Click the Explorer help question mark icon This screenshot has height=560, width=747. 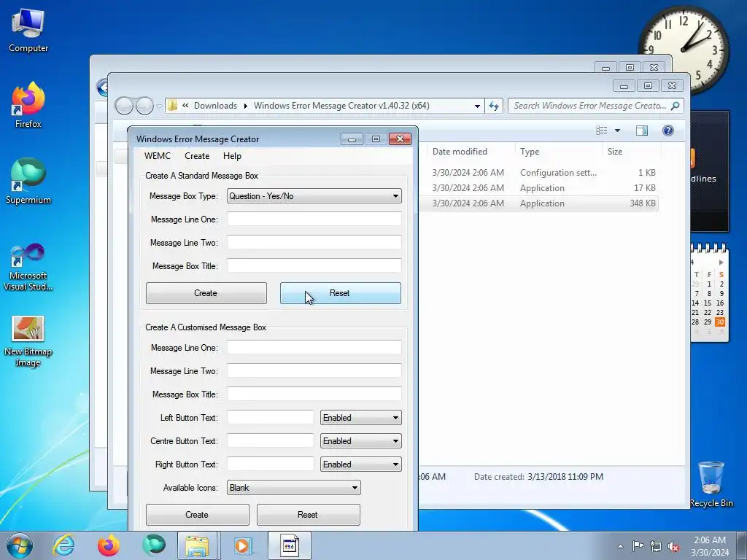pyautogui.click(x=668, y=131)
